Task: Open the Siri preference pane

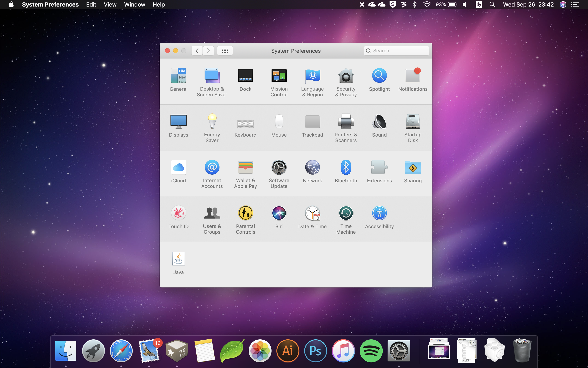Action: 279,217
